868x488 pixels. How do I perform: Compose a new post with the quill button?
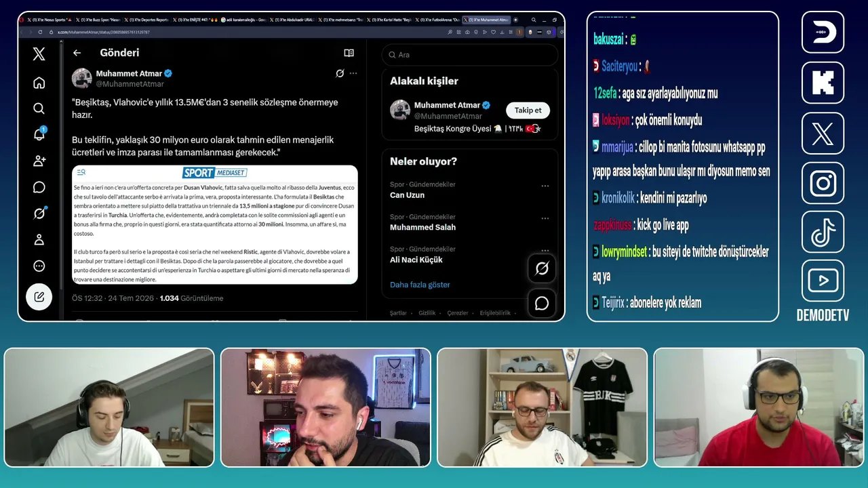[x=39, y=296]
